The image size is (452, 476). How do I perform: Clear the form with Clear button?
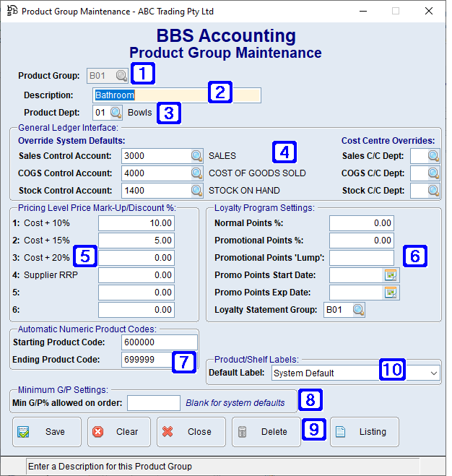119,432
